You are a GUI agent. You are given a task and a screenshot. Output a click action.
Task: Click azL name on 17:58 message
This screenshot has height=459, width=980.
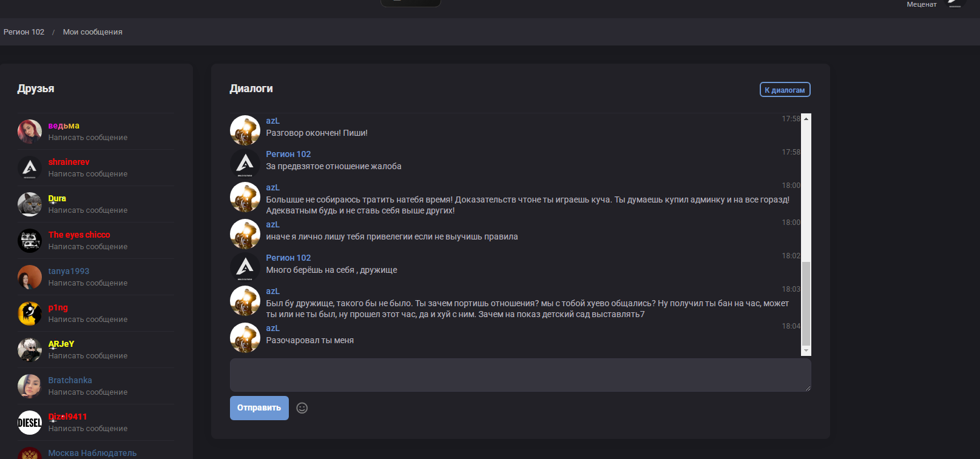[x=272, y=121]
